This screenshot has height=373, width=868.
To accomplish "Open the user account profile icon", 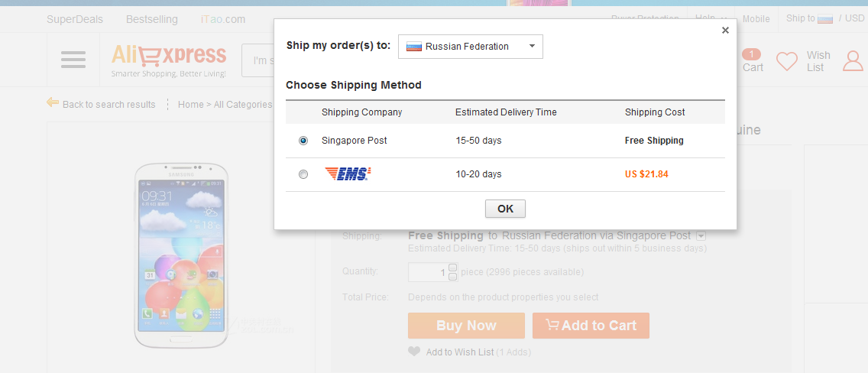I will (853, 61).
